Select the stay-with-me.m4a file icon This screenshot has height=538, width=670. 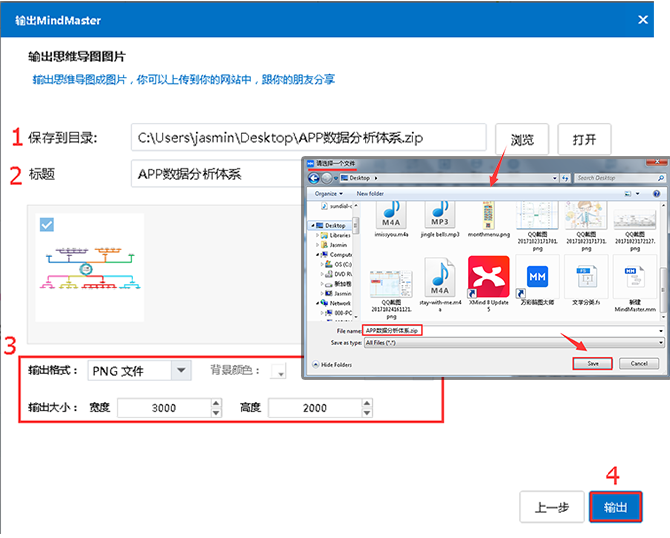(440, 277)
